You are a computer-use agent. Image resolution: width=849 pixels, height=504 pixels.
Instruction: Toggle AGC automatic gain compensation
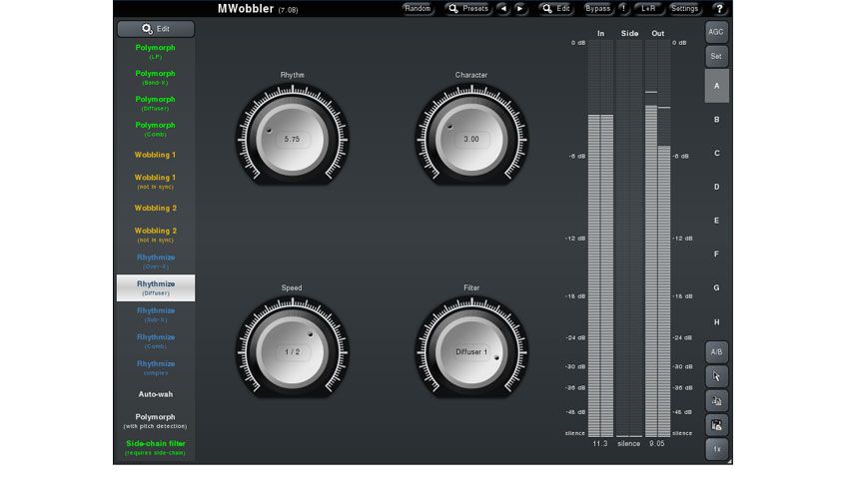pyautogui.click(x=716, y=32)
